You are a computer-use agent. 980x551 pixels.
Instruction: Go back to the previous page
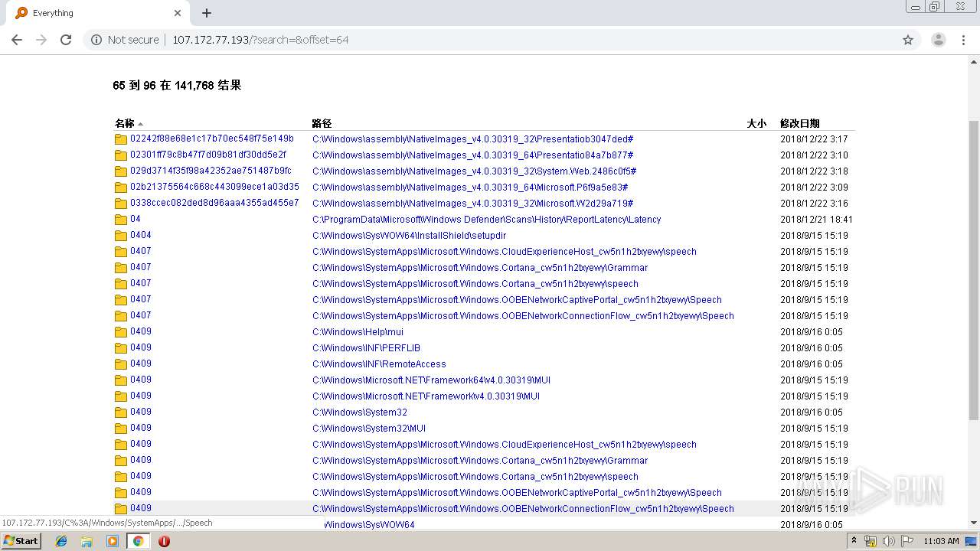pyautogui.click(x=17, y=40)
